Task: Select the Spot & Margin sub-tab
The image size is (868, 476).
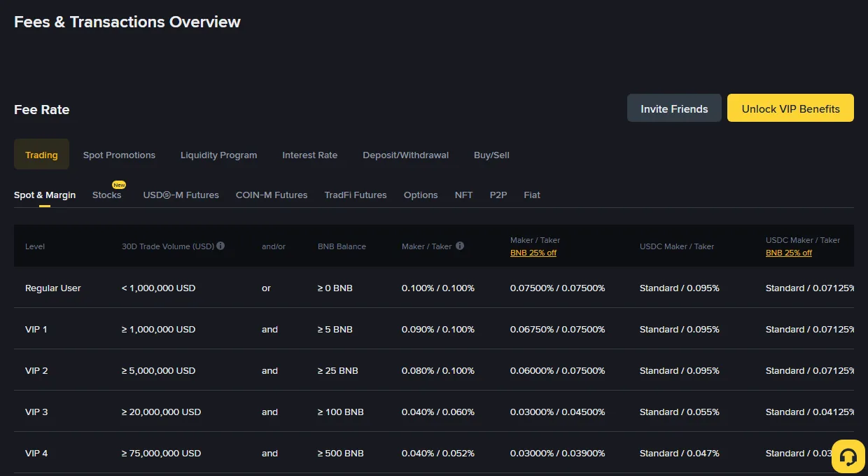Action: point(45,195)
